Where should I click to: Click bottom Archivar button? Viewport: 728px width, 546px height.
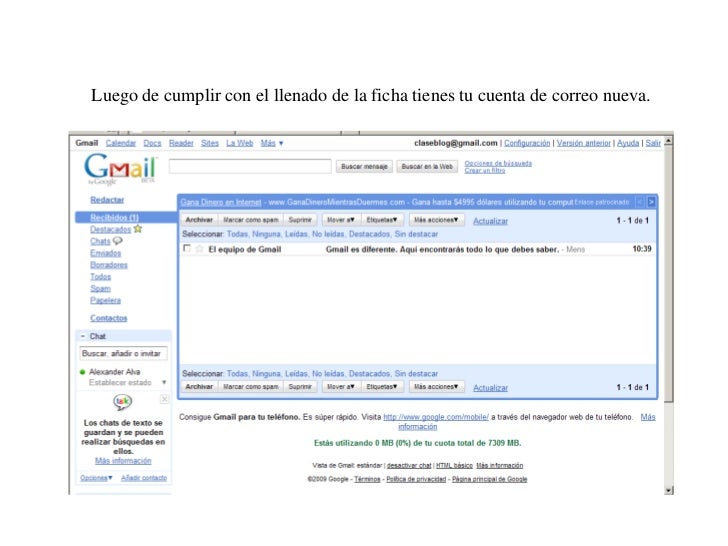199,386
